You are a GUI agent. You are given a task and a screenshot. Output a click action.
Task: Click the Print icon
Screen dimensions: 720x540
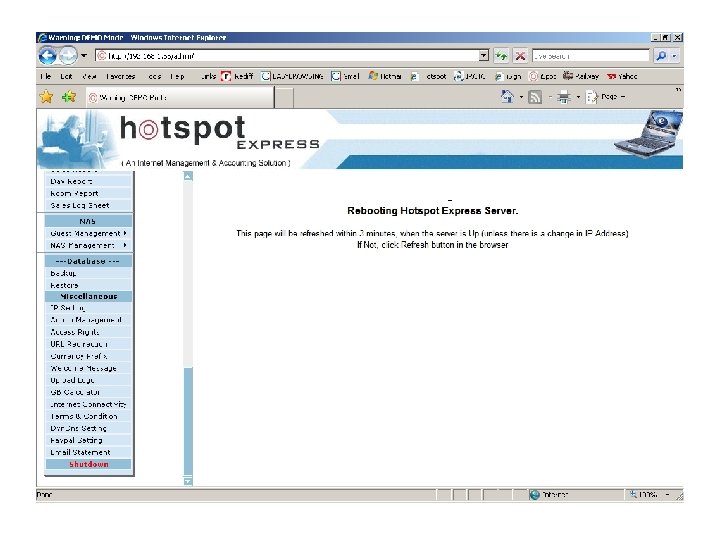click(564, 97)
